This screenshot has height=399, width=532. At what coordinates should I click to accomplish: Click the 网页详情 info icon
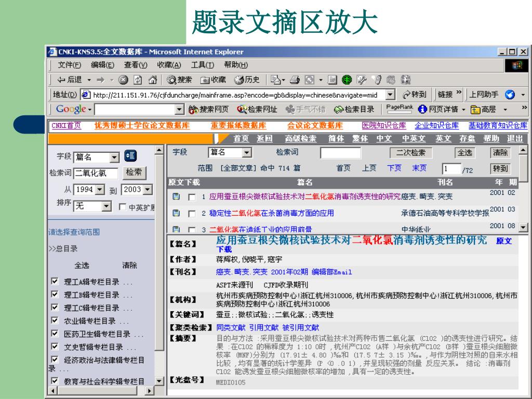[x=422, y=109]
